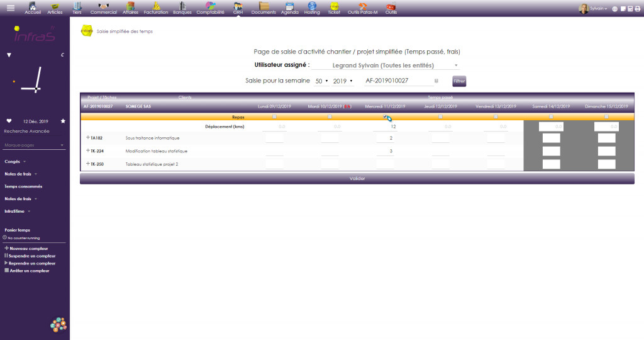Open the hamburger menu icon

pos(11,8)
